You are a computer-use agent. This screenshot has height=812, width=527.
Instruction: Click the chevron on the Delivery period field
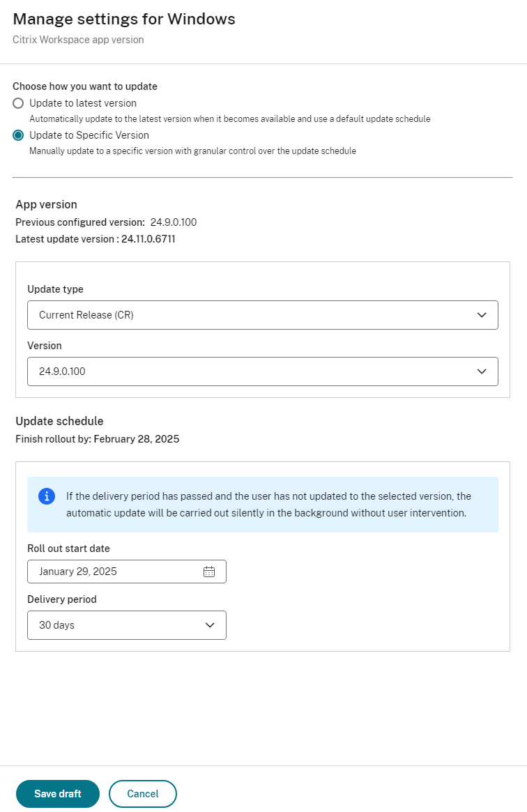coord(209,625)
